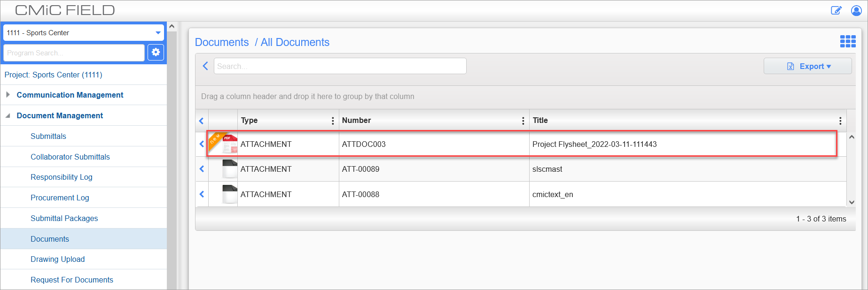Click the program search settings gear
868x290 pixels.
pos(156,53)
